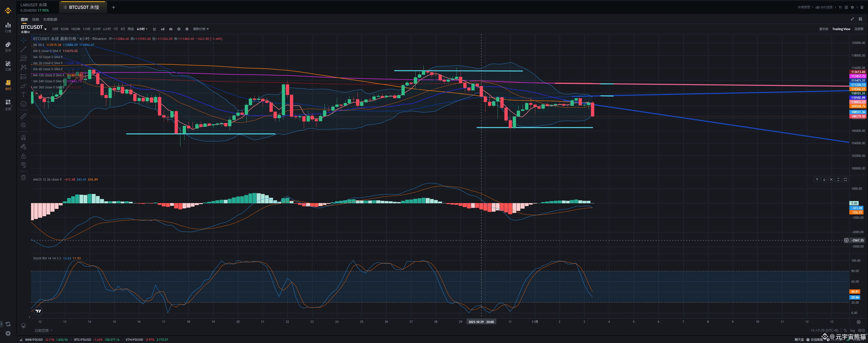Screen dimensions: 868x343
Task: Select the 1日 interval
Action: point(116,29)
